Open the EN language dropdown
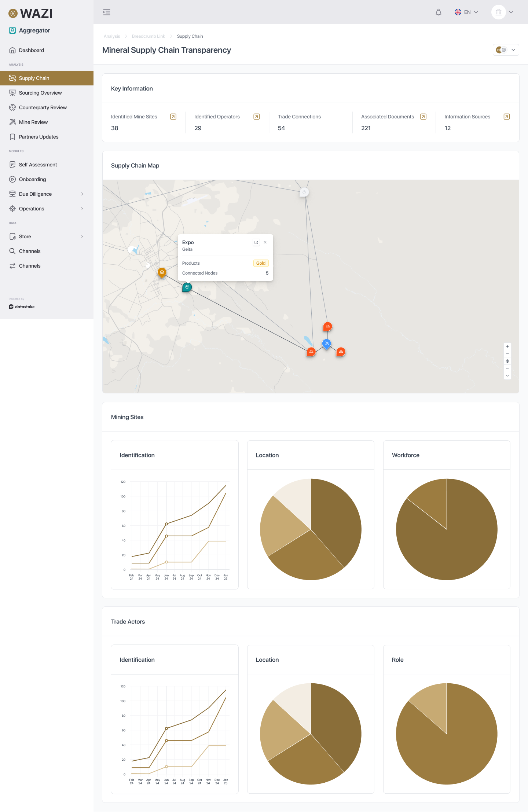This screenshot has width=528, height=812. pos(466,12)
